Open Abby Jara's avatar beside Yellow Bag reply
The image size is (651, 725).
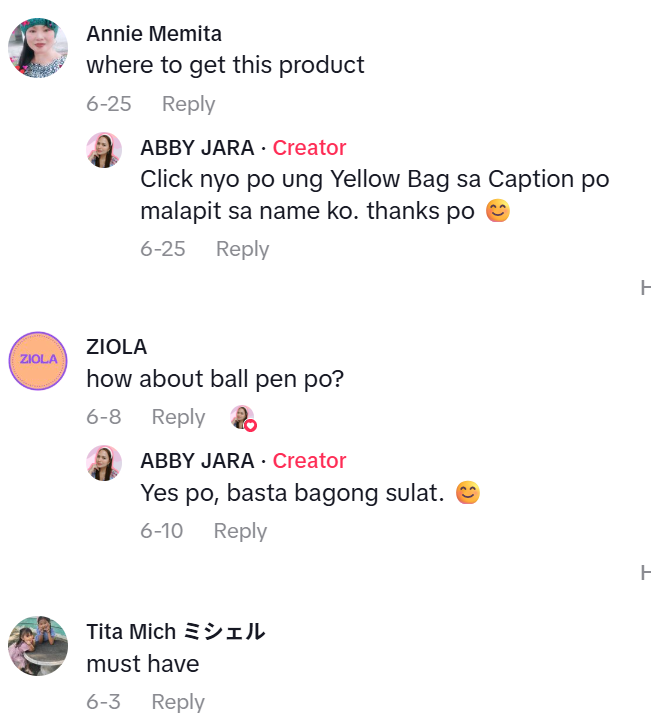point(104,150)
